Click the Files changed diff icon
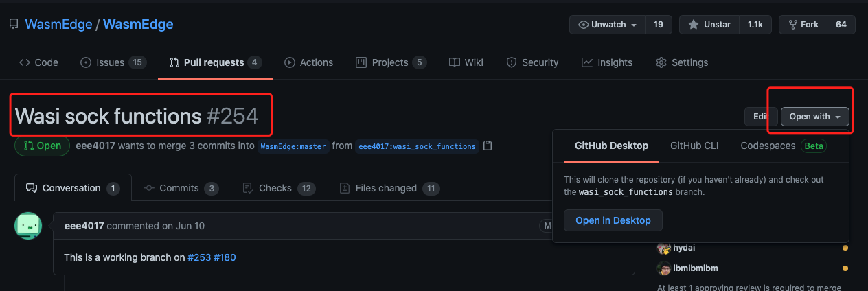Image resolution: width=868 pixels, height=291 pixels. click(345, 188)
